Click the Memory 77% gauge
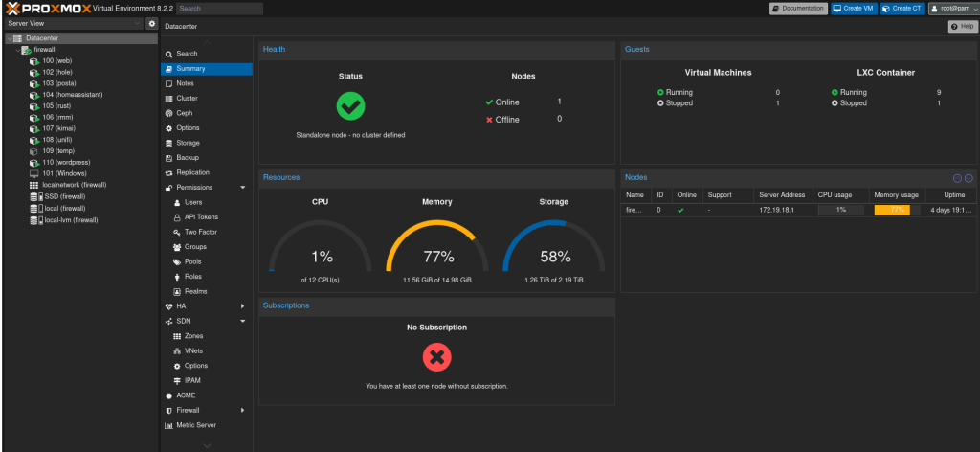 (437, 246)
